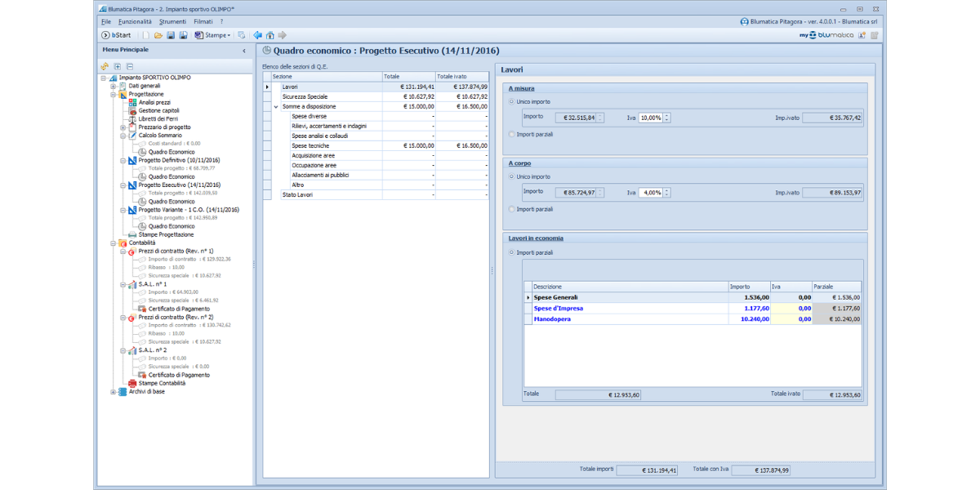
Task: Click the bStart button
Action: tap(116, 35)
